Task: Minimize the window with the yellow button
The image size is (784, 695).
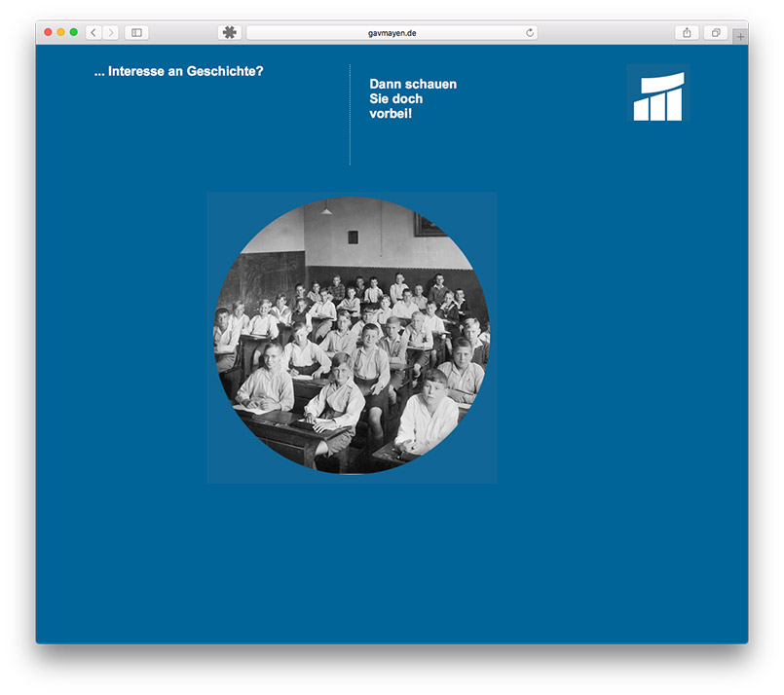Action: coord(60,32)
